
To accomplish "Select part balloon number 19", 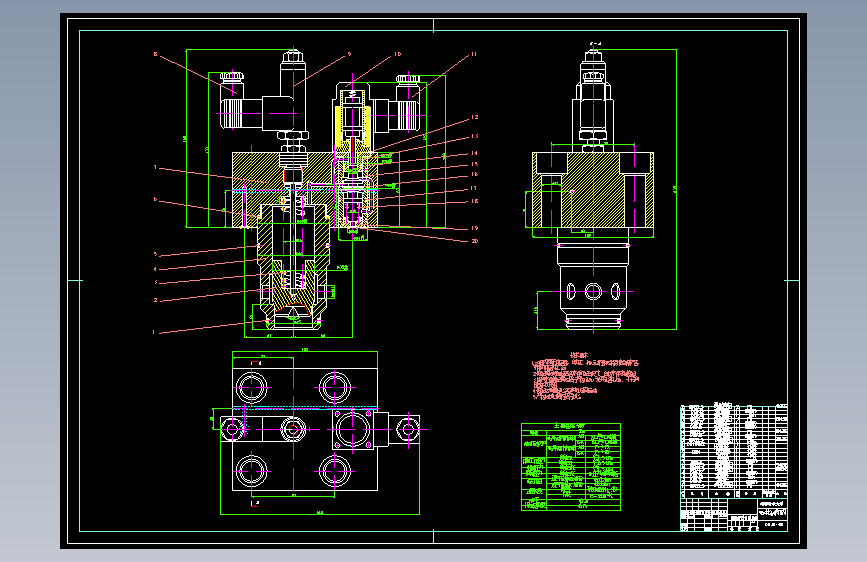I will pyautogui.click(x=474, y=228).
